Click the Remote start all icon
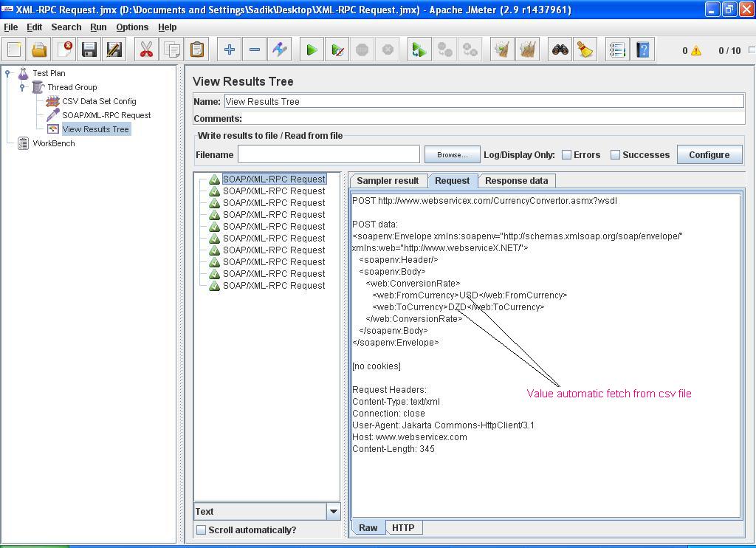 (x=419, y=49)
